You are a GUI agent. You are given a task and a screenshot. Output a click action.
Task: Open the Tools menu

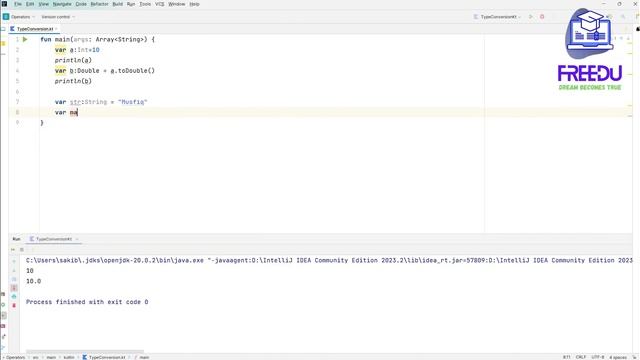point(145,4)
